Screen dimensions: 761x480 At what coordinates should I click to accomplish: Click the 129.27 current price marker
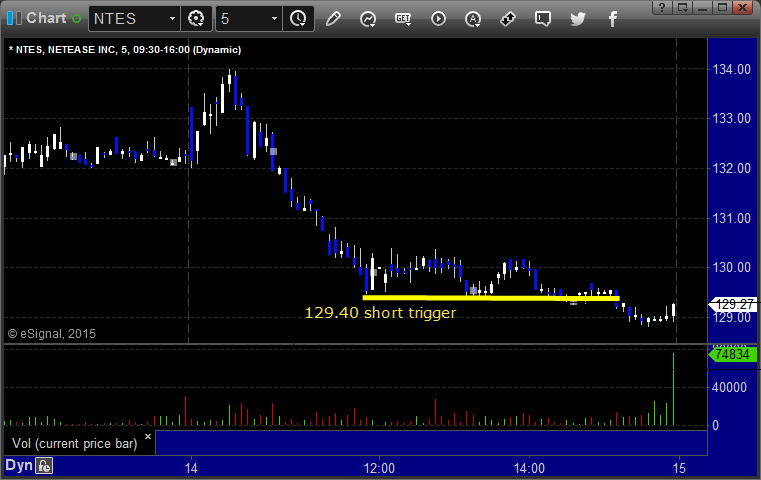[x=734, y=304]
